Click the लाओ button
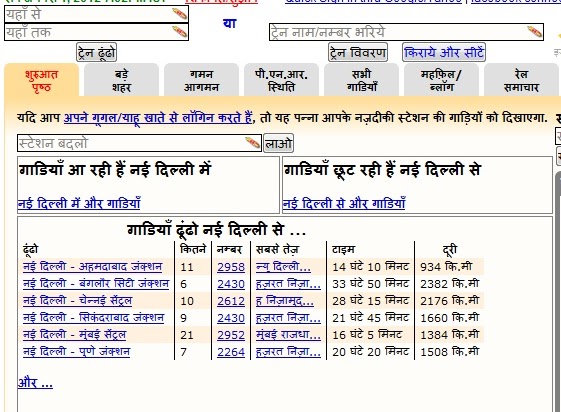 (278, 143)
